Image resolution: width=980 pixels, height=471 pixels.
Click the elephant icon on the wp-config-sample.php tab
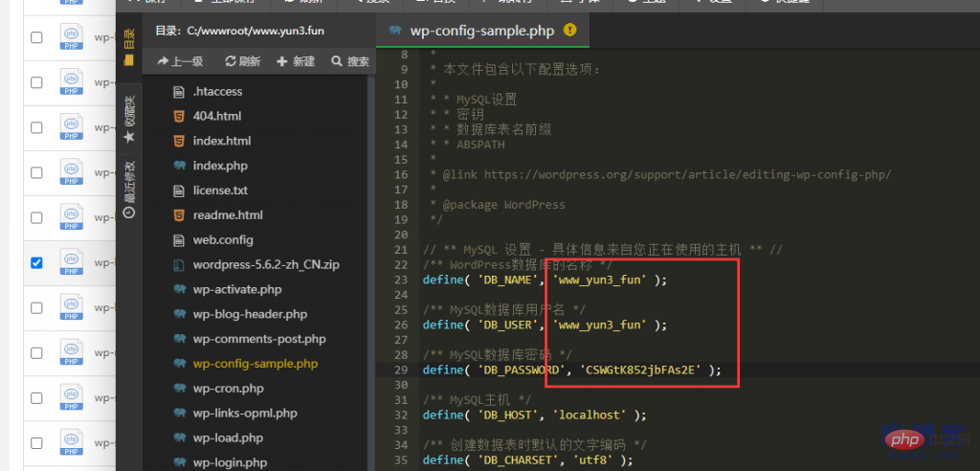point(395,31)
